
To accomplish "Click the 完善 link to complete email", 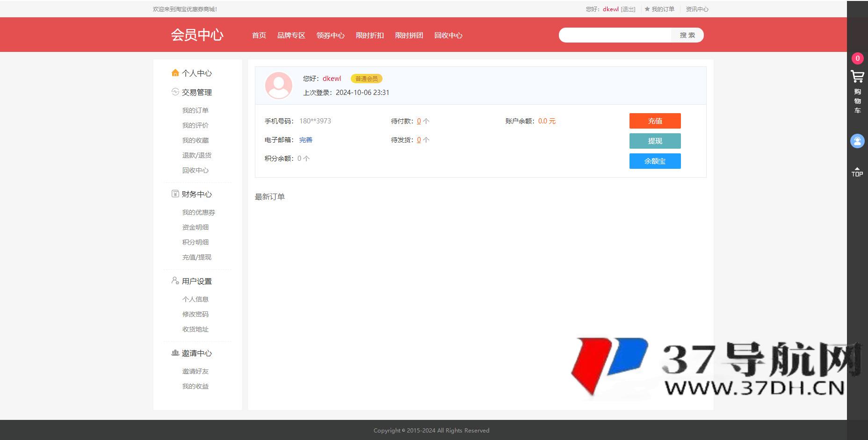I will coord(306,139).
